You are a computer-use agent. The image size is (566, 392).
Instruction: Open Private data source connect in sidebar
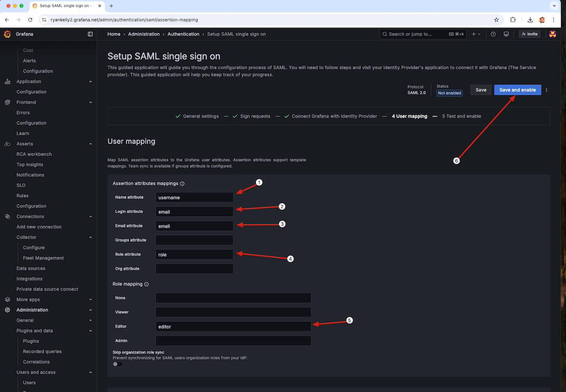tap(47, 289)
